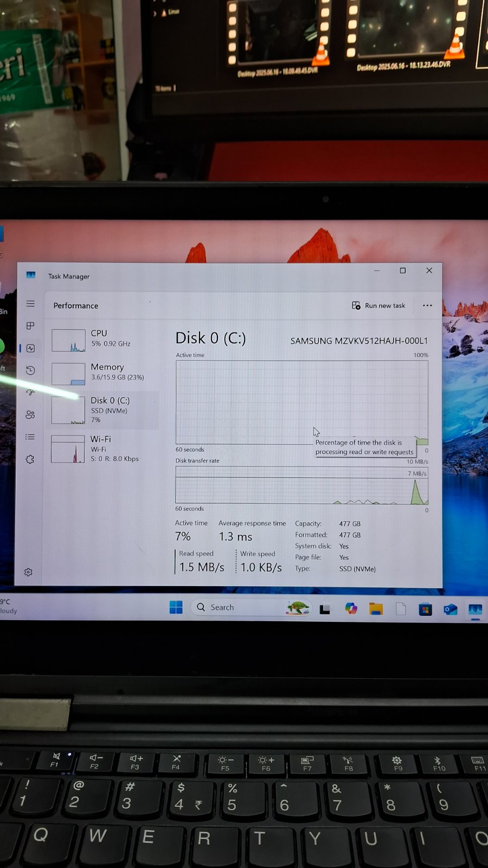Screen dimensions: 488x868
Task: Click the CPU mini graph thumbnail
Action: point(68,341)
